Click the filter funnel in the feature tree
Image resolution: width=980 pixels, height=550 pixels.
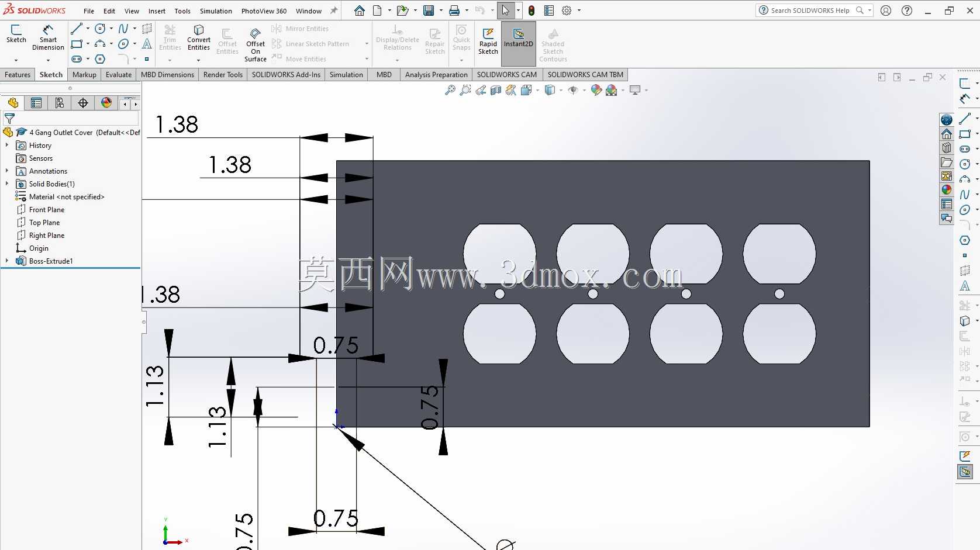(x=9, y=118)
